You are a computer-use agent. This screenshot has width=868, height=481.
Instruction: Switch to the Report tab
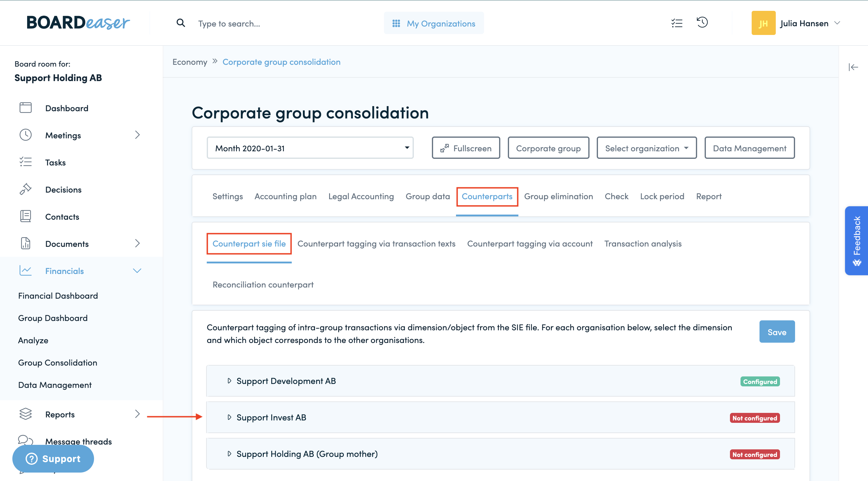pos(709,196)
